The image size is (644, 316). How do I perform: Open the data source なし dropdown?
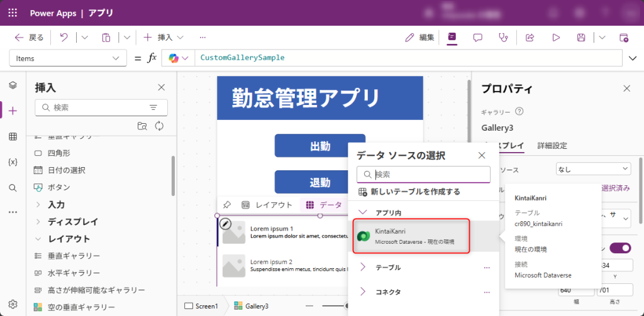(593, 168)
